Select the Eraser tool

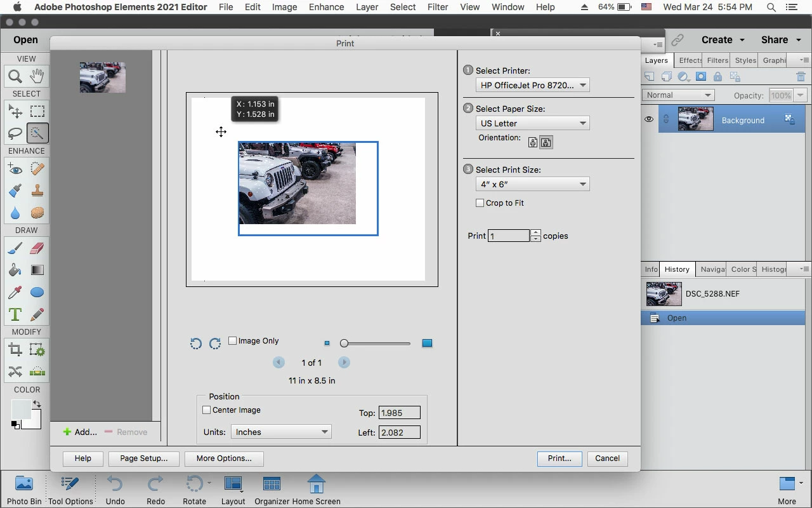click(37, 248)
